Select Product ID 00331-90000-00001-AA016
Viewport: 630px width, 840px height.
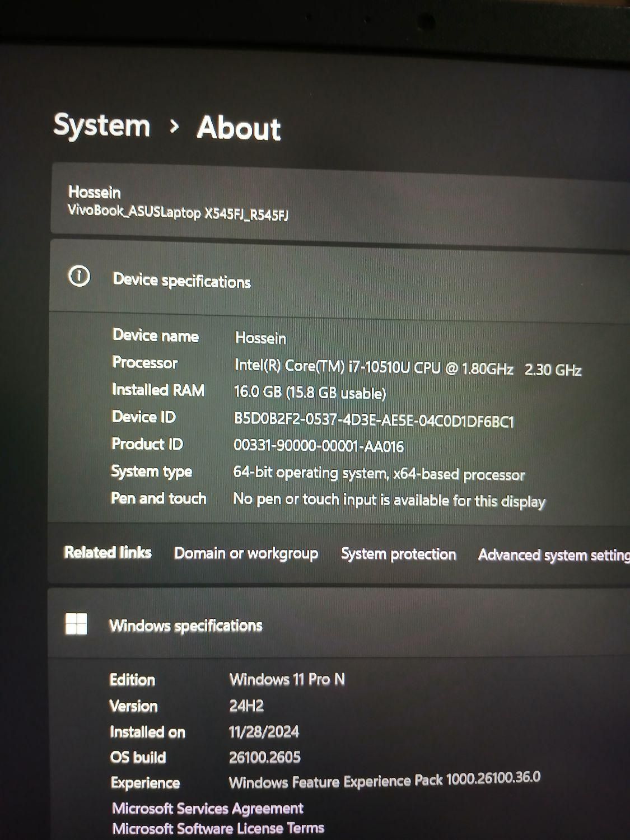pyautogui.click(x=318, y=446)
